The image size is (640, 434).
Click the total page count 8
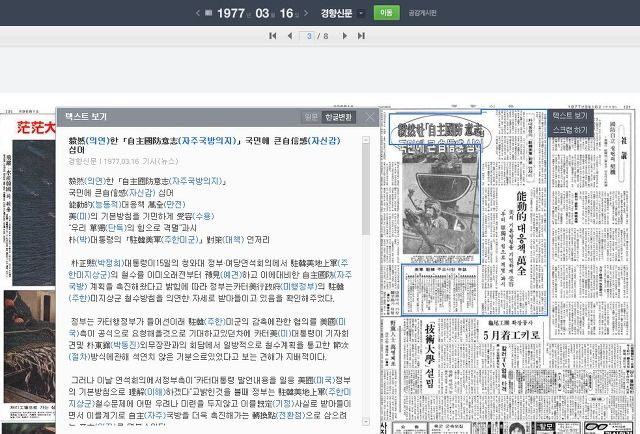click(x=326, y=36)
